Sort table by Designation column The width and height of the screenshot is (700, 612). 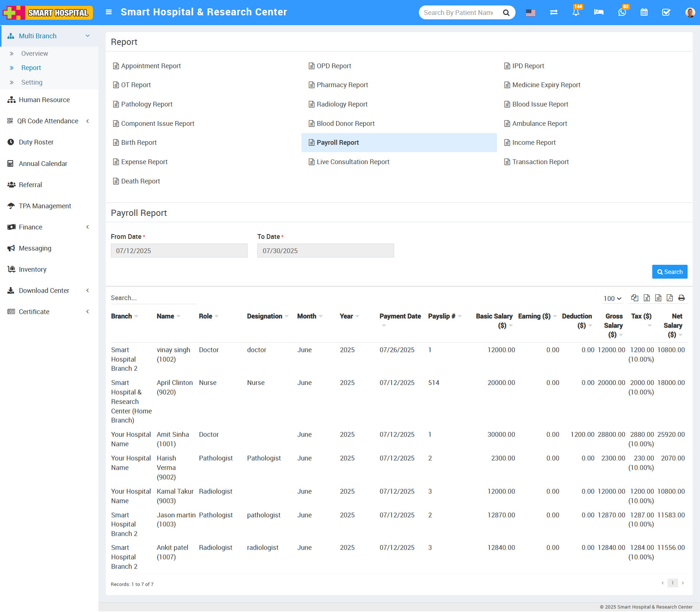(x=268, y=316)
